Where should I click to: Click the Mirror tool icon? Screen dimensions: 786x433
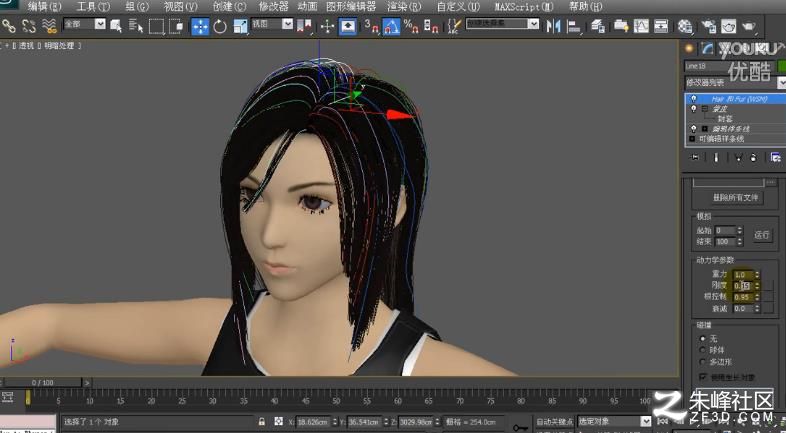(x=553, y=26)
